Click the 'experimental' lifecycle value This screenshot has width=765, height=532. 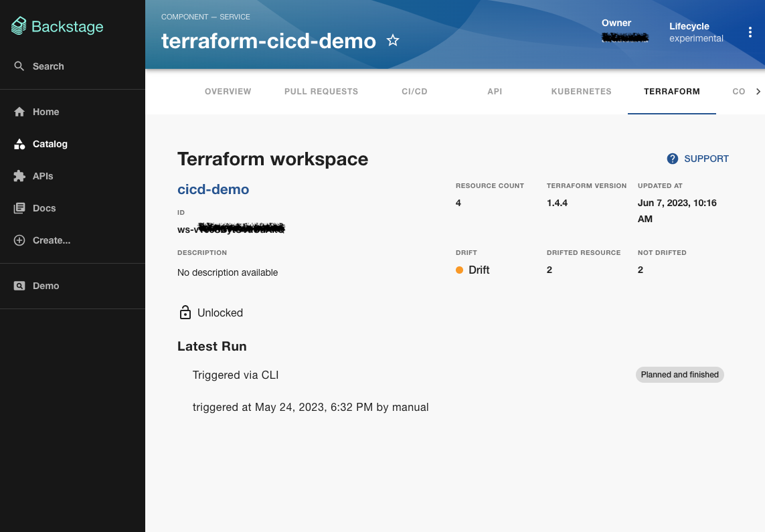pos(696,39)
